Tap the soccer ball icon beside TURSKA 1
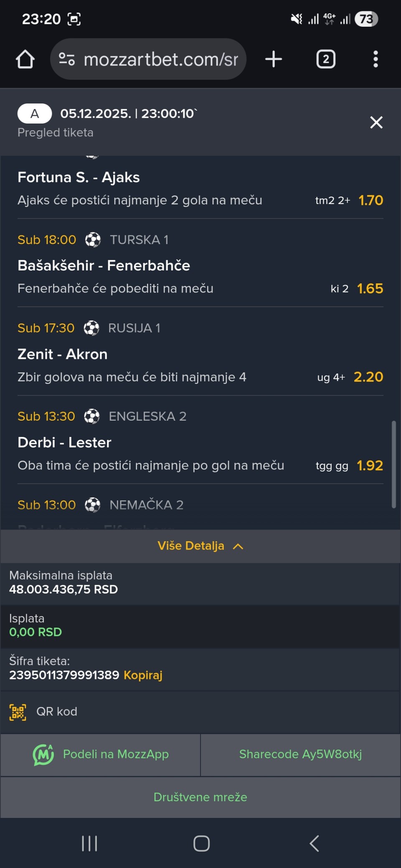401x868 pixels. tap(93, 240)
